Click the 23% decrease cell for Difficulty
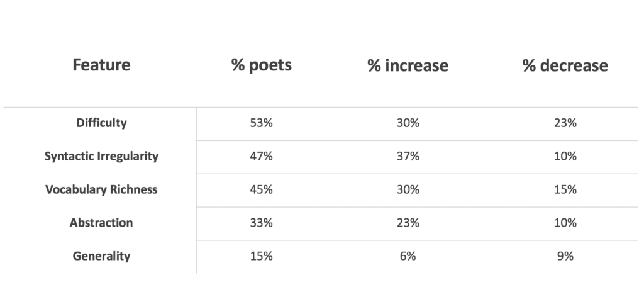This screenshot has width=644, height=297. pyautogui.click(x=565, y=123)
